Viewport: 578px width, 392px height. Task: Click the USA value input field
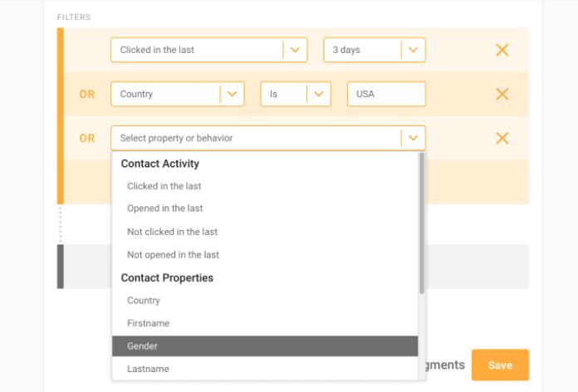click(386, 94)
